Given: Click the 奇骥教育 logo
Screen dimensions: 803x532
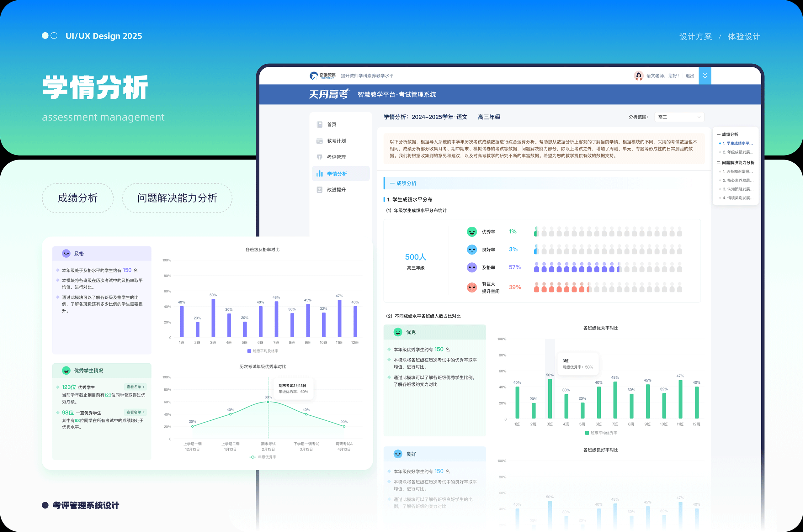Looking at the screenshot, I should click(x=322, y=75).
